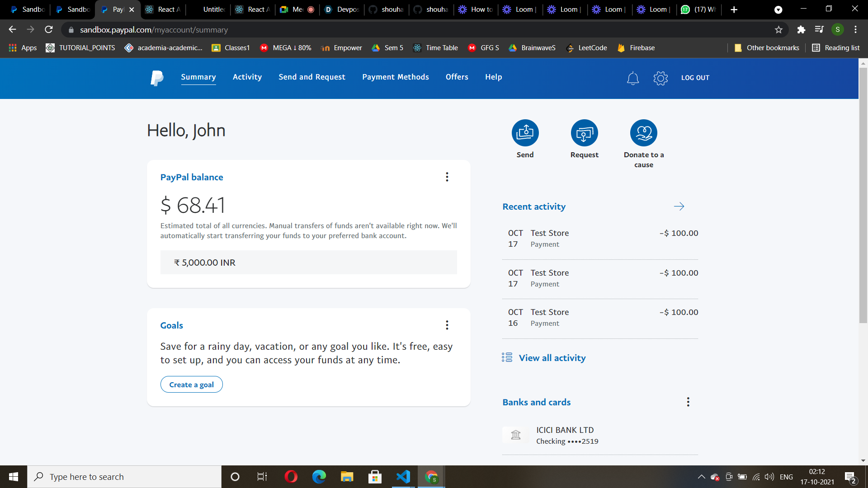Open the notifications bell
Viewport: 868px width, 488px height.
(633, 78)
